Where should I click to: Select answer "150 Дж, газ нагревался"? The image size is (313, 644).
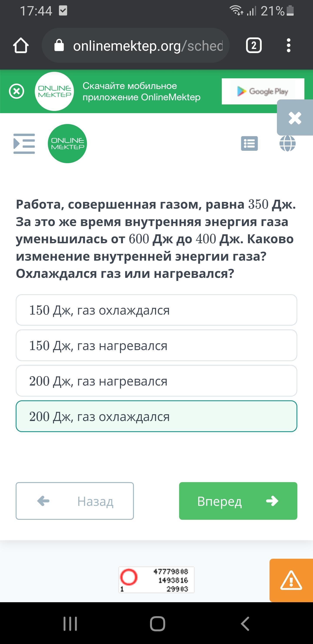[x=156, y=345]
